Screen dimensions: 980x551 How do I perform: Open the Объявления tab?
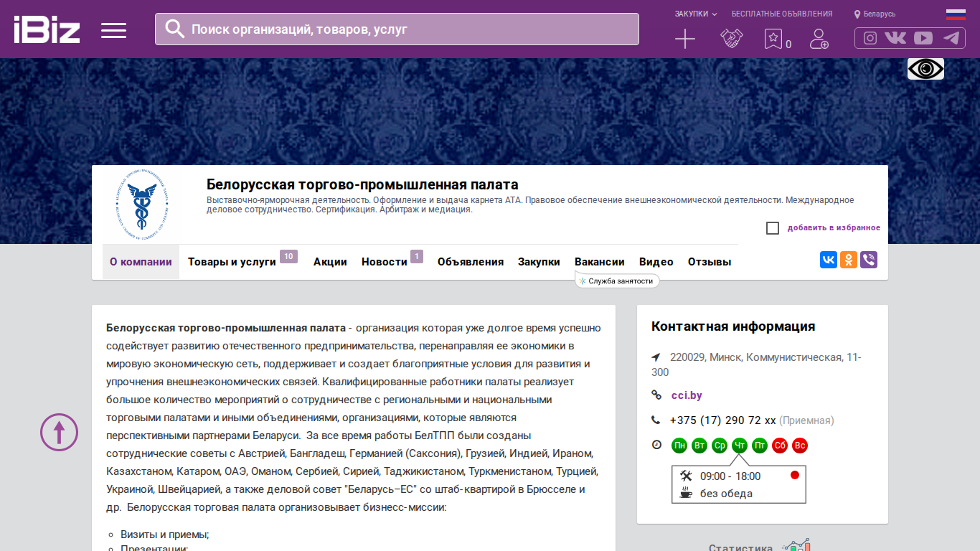click(471, 262)
